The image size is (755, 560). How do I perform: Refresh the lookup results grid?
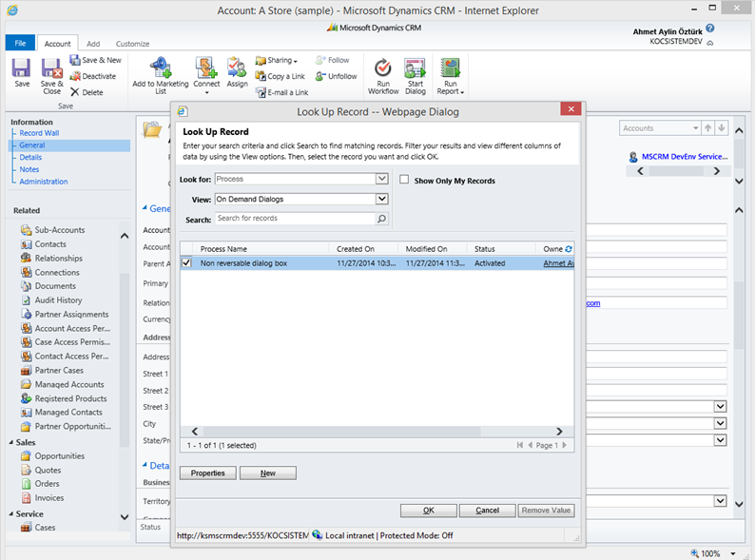pyautogui.click(x=569, y=249)
